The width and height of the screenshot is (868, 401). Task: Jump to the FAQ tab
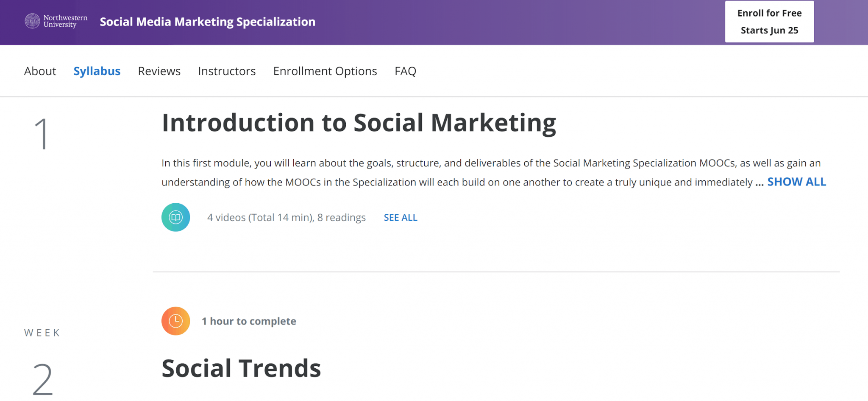click(405, 71)
